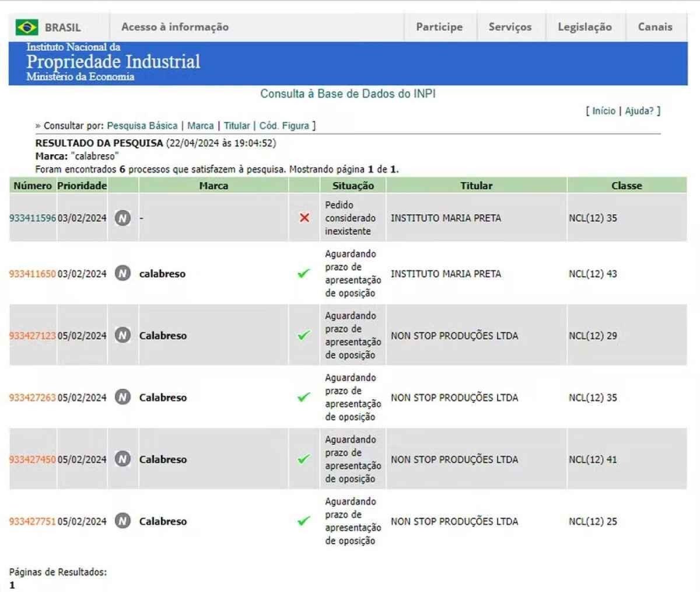700x592 pixels.
Task: Open process number 933411650
Action: [x=33, y=274]
